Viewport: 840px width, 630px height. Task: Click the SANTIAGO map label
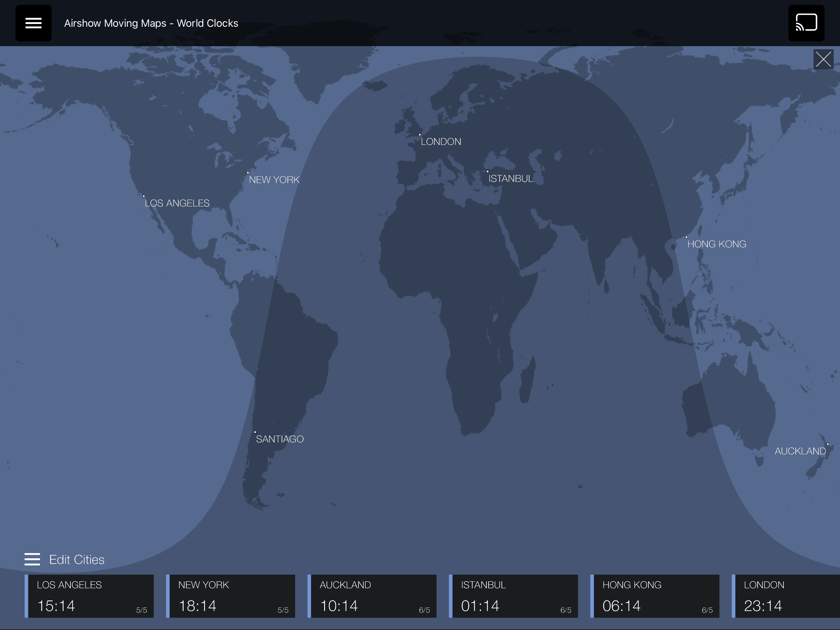tap(280, 439)
